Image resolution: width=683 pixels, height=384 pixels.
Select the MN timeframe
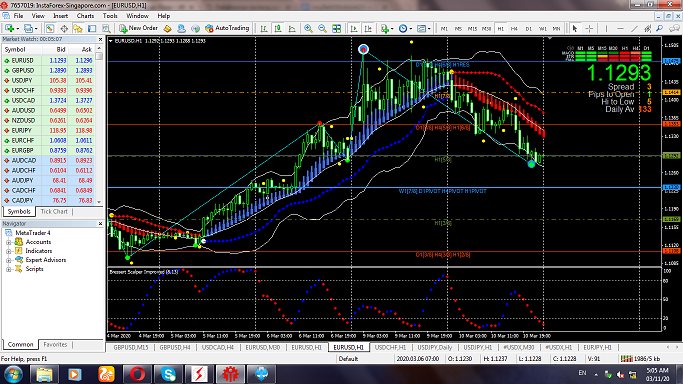coord(556,28)
